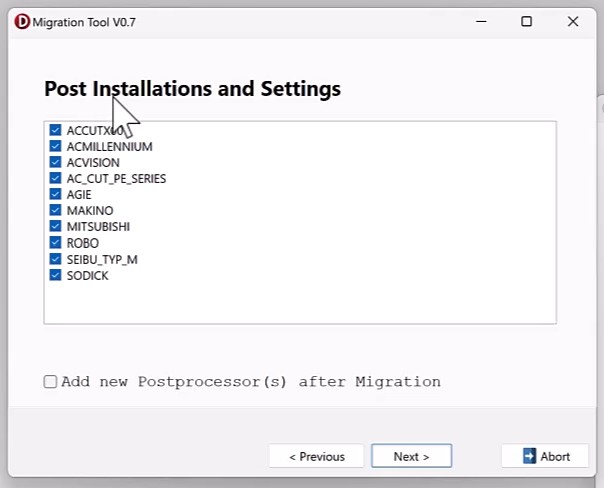The height and width of the screenshot is (488, 604).
Task: Untick the SEIBU_TYP_M checkbox
Action: coord(55,259)
